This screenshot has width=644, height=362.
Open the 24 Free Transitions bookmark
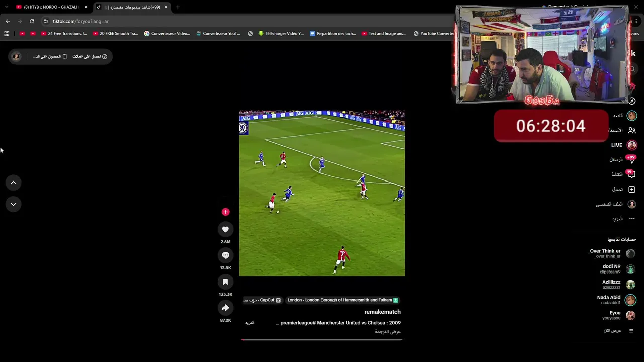click(x=63, y=34)
